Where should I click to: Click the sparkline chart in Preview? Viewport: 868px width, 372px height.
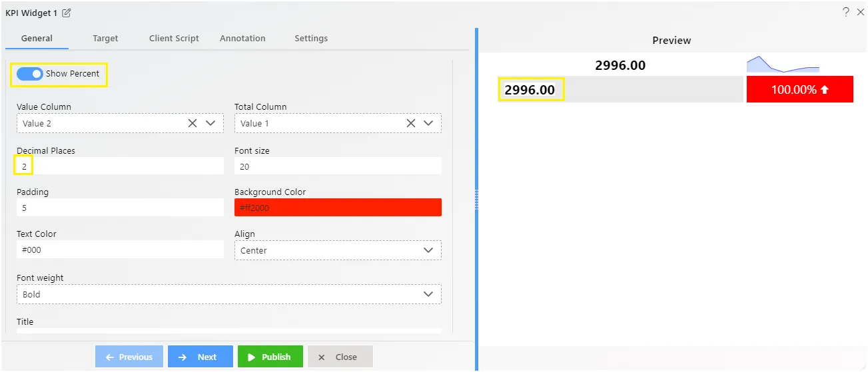(x=783, y=65)
